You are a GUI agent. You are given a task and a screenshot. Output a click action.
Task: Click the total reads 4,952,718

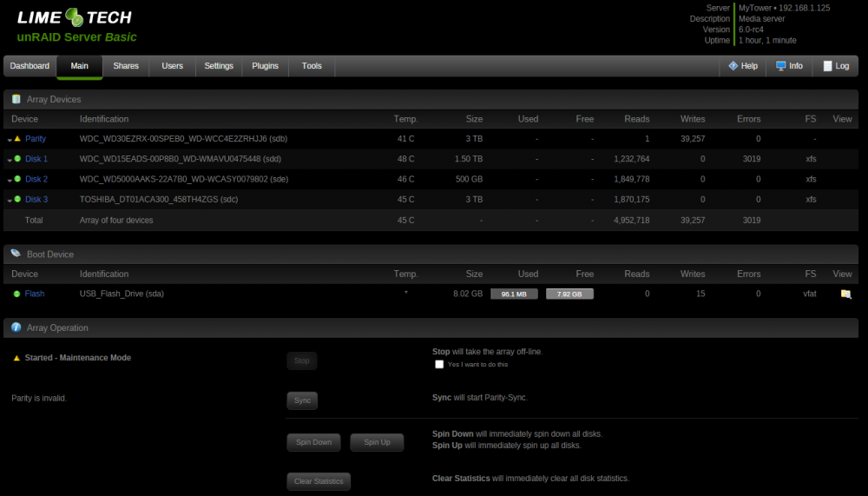pos(632,220)
